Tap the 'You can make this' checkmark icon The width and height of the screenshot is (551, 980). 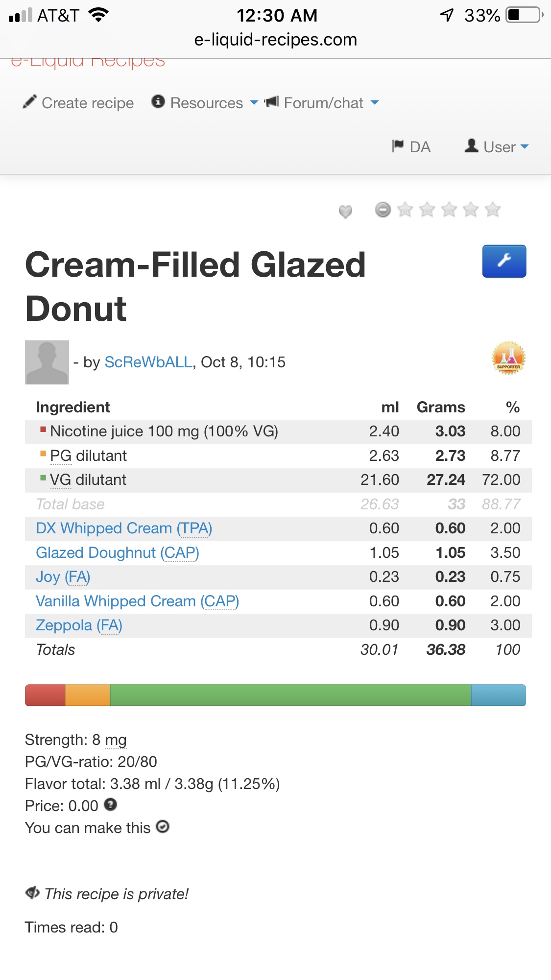[x=163, y=827]
